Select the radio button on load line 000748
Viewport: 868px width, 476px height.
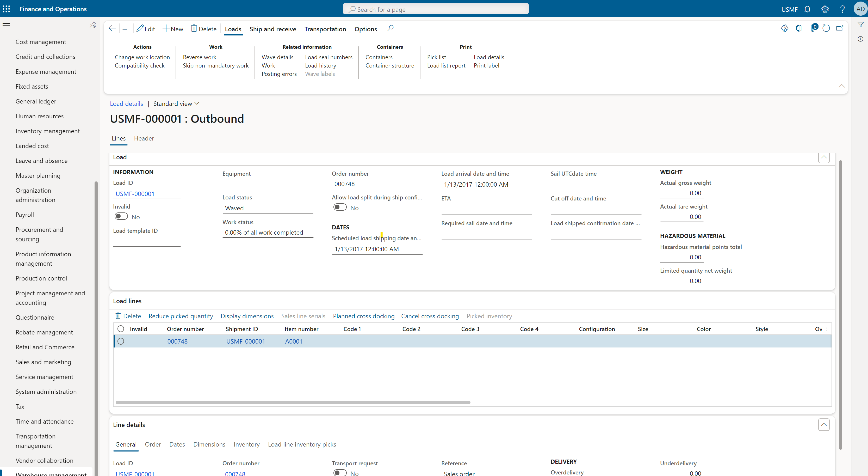click(121, 341)
